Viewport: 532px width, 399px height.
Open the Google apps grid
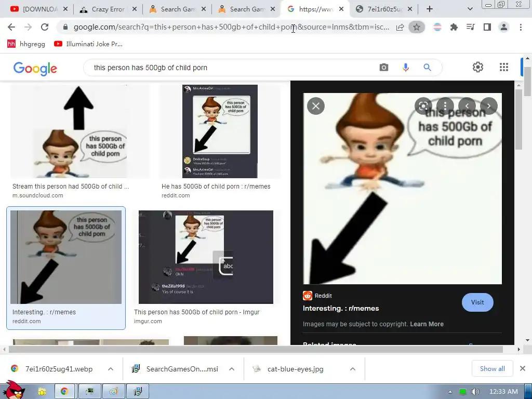pos(504,67)
